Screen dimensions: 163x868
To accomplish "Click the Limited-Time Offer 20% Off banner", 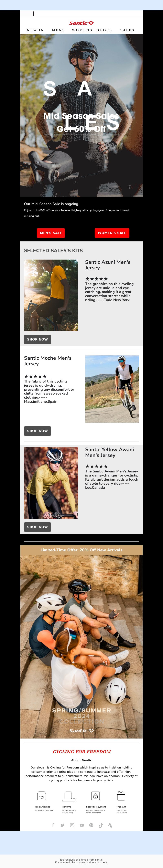I will [x=81, y=550].
